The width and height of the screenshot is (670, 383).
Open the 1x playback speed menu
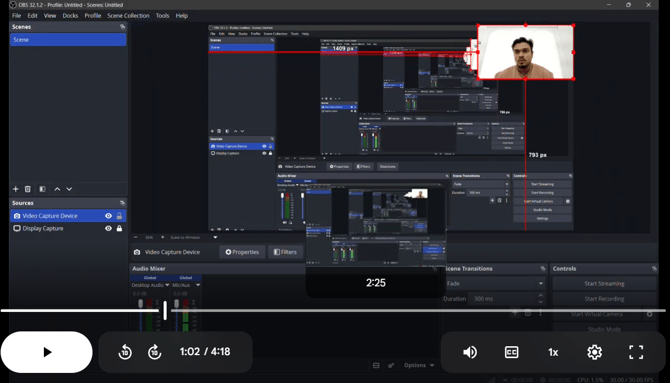(x=553, y=352)
